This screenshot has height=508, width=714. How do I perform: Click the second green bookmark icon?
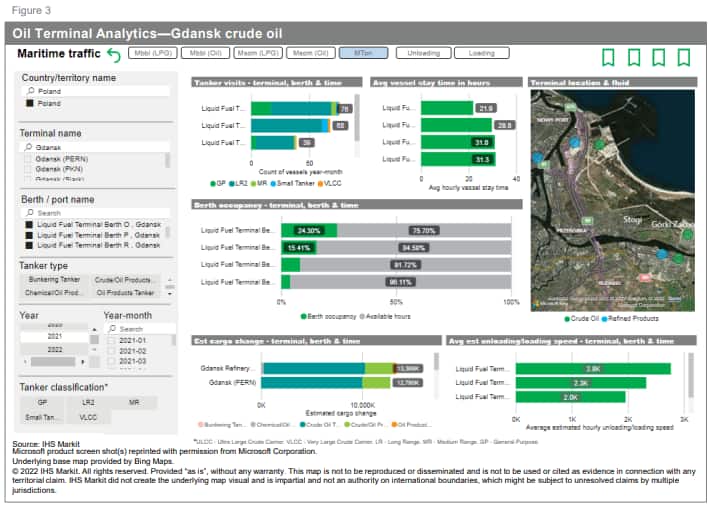tap(633, 57)
